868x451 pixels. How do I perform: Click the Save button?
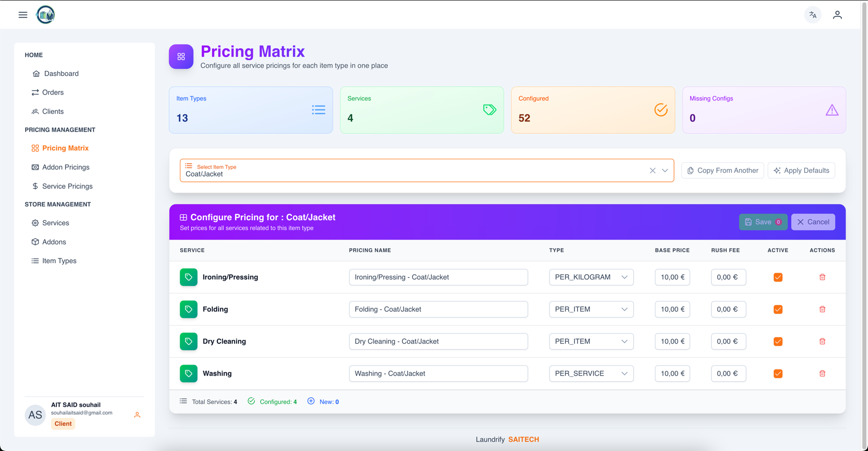(x=763, y=222)
